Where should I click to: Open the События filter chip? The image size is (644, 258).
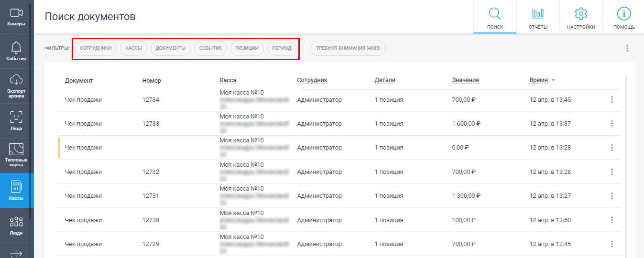pos(210,48)
